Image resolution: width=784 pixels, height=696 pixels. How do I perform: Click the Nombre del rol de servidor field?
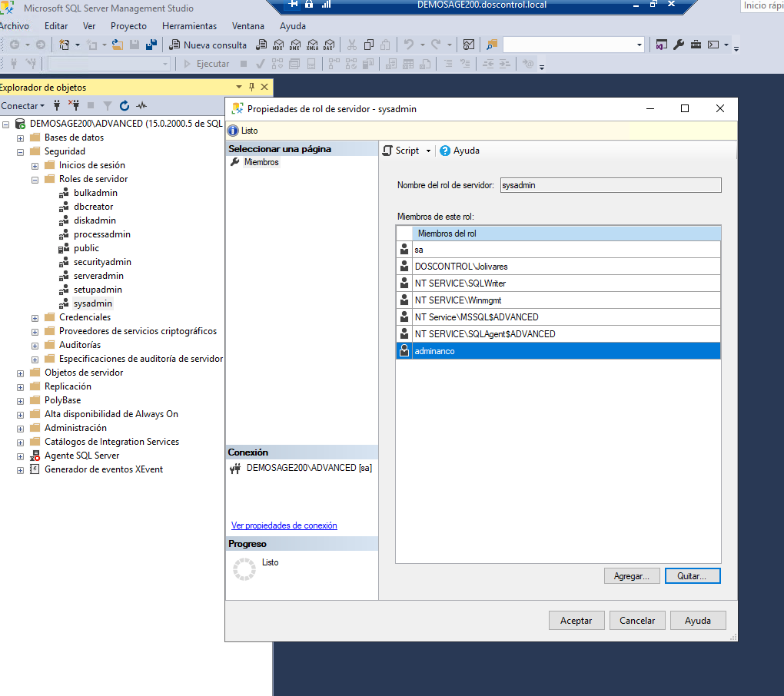610,185
